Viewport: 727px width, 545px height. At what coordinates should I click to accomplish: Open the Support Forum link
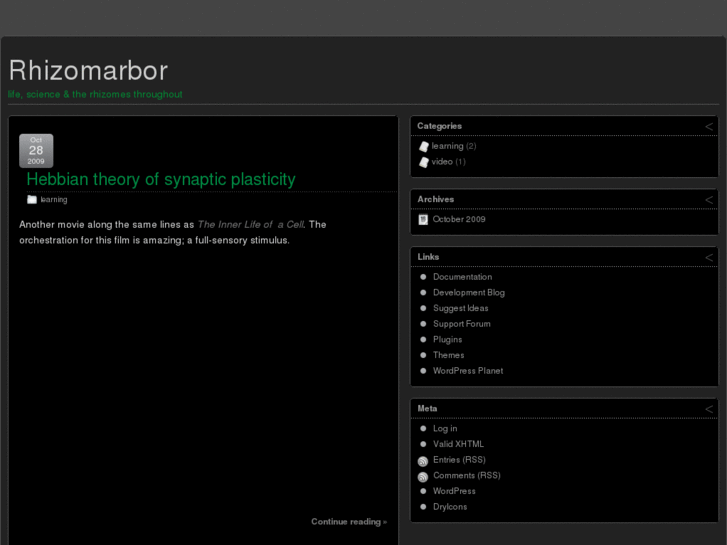tap(461, 324)
